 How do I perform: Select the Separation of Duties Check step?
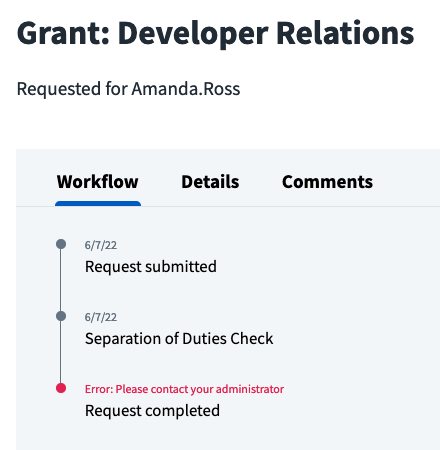click(x=179, y=339)
